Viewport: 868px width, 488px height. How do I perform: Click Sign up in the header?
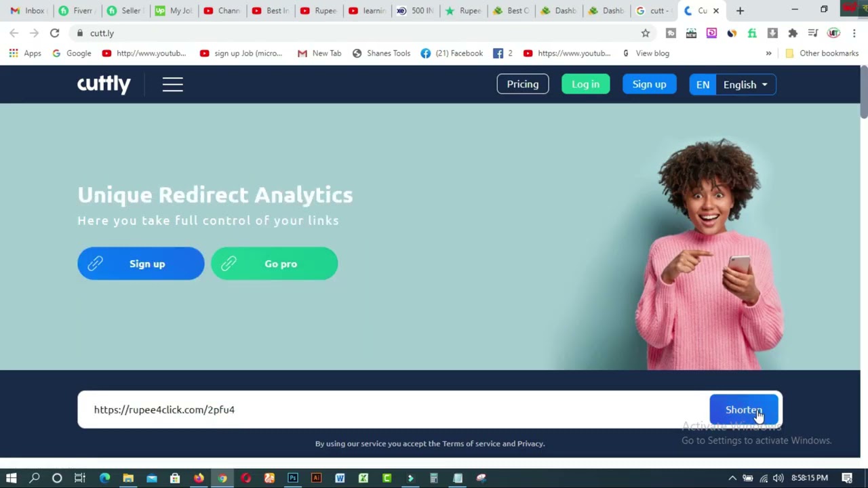click(650, 84)
